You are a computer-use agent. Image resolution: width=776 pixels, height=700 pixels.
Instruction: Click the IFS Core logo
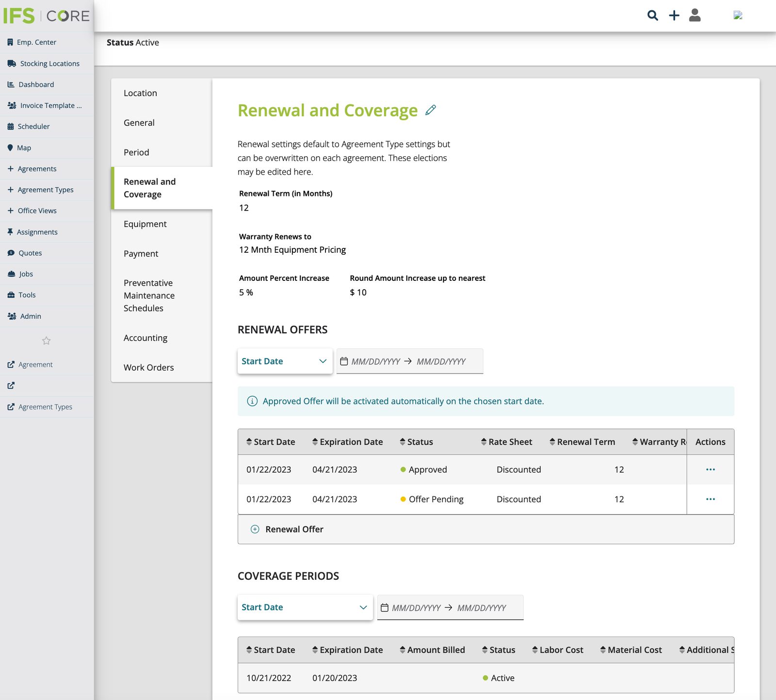[x=47, y=16]
